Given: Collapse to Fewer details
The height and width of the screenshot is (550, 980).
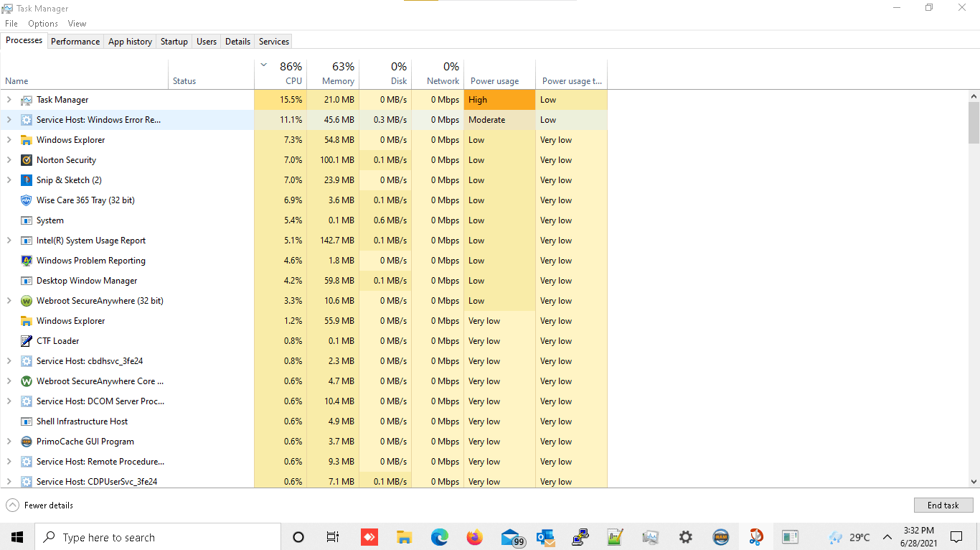Looking at the screenshot, I should 39,505.
